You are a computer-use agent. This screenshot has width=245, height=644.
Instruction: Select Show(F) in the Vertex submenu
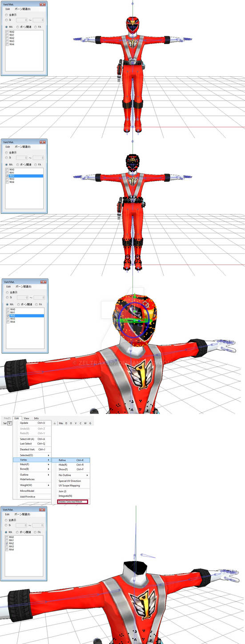71,469
